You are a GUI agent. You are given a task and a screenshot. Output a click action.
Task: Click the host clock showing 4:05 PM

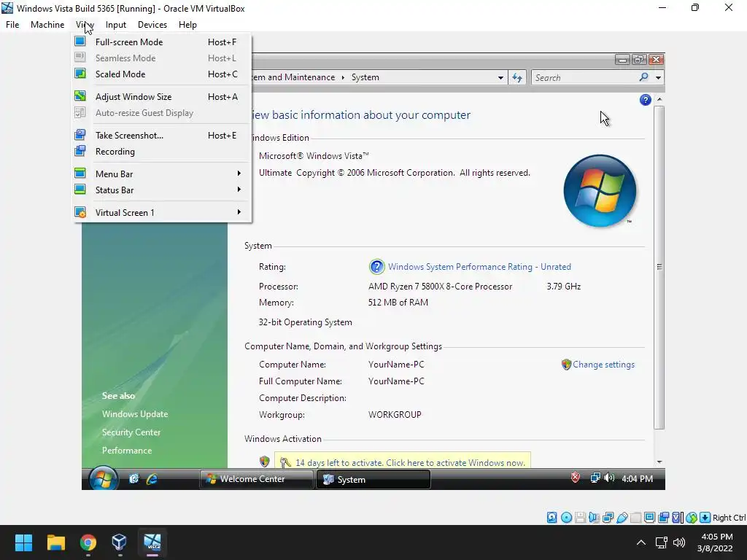716,542
